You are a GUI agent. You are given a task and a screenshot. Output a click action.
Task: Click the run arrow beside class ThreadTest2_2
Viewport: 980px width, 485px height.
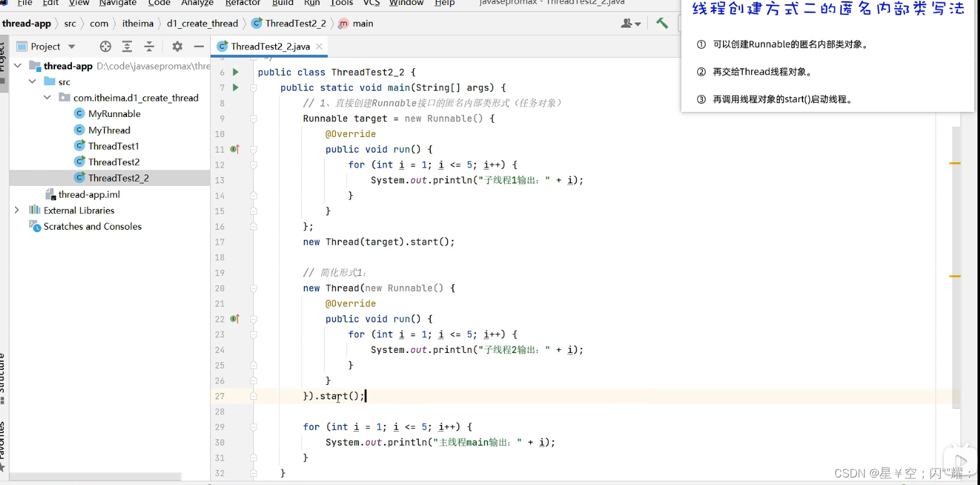click(x=235, y=71)
